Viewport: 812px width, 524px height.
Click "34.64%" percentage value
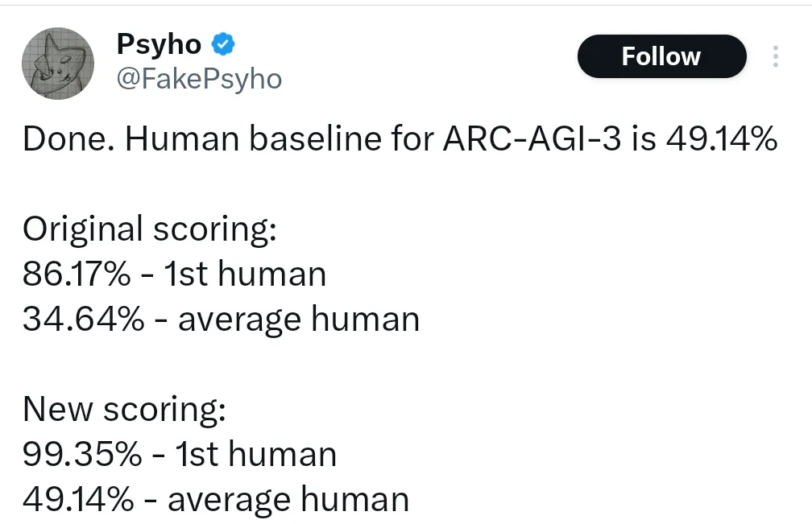point(83,320)
